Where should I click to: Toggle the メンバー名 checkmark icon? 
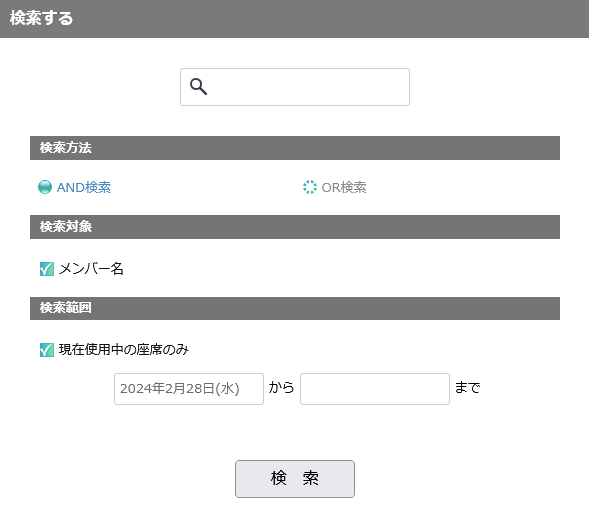pos(47,269)
